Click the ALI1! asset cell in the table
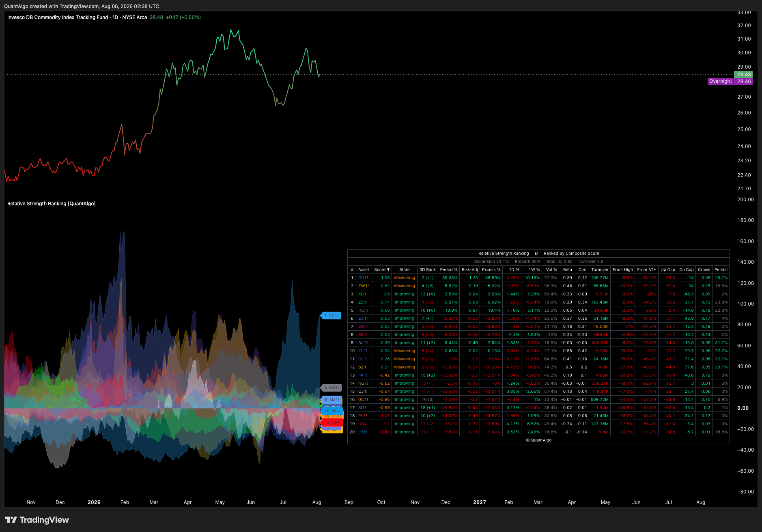This screenshot has height=532, width=762. pyautogui.click(x=364, y=343)
